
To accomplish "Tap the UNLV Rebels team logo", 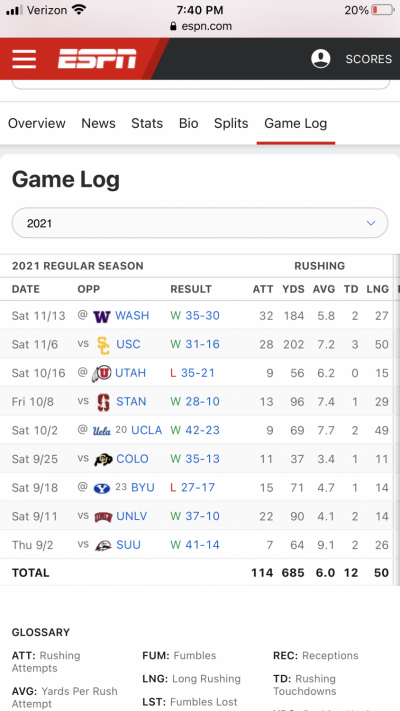I will [x=103, y=517].
